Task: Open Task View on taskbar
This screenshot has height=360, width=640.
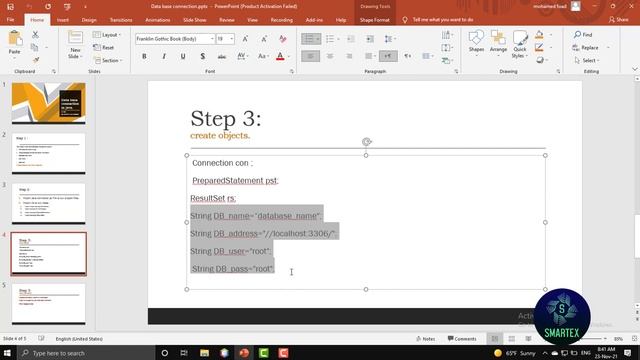Action: pyautogui.click(x=184, y=353)
